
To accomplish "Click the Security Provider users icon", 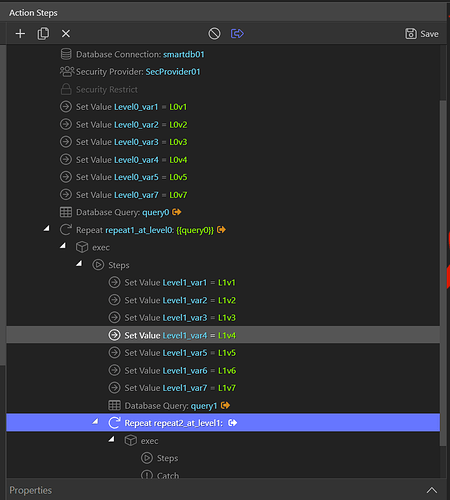I will pyautogui.click(x=67, y=71).
